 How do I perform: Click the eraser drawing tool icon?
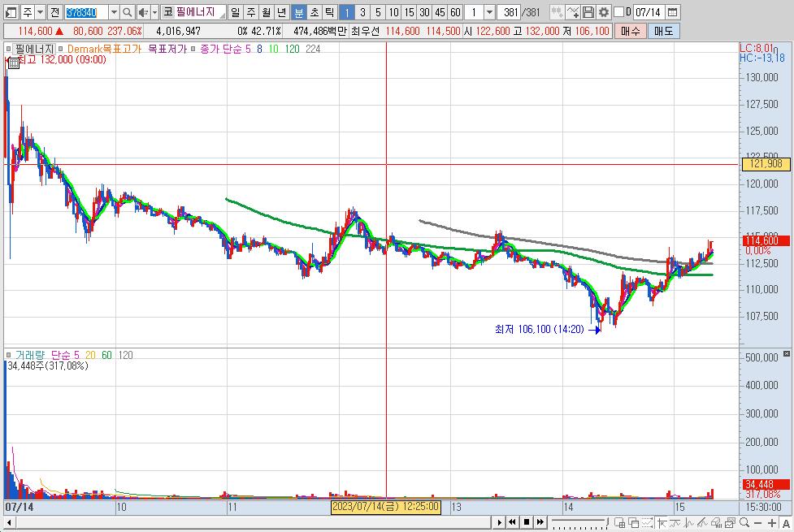pyautogui.click(x=716, y=522)
